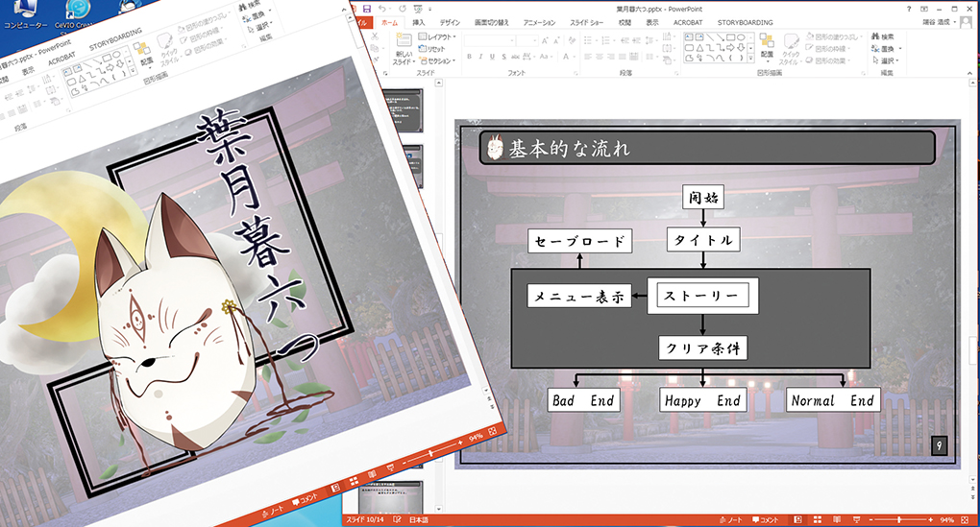Open the Home (ホーム) tab in right window
This screenshot has width=980, height=527.
point(389,22)
